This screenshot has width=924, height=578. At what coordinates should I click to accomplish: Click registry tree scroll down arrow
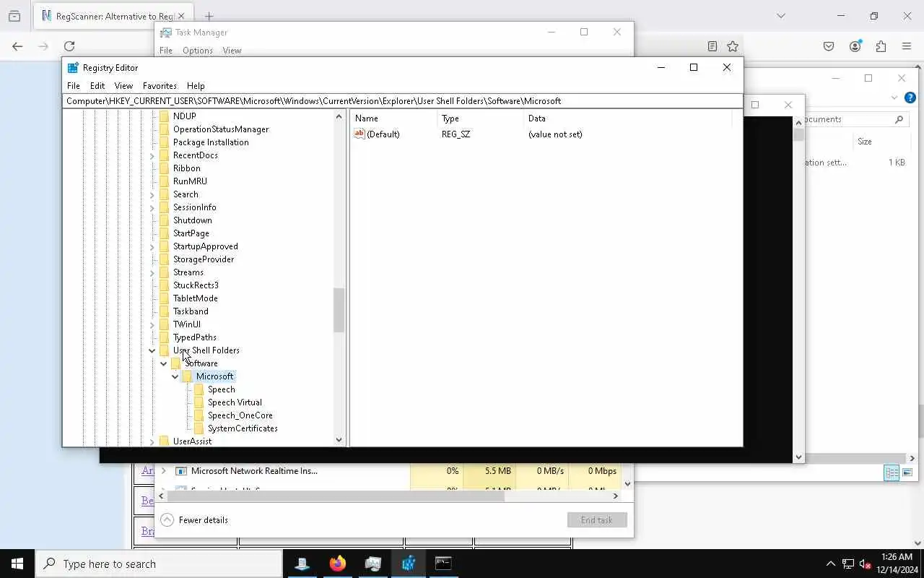[x=339, y=440]
